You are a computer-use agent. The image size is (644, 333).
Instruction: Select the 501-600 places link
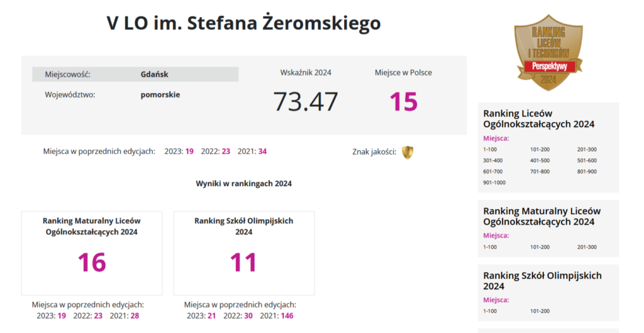587,160
